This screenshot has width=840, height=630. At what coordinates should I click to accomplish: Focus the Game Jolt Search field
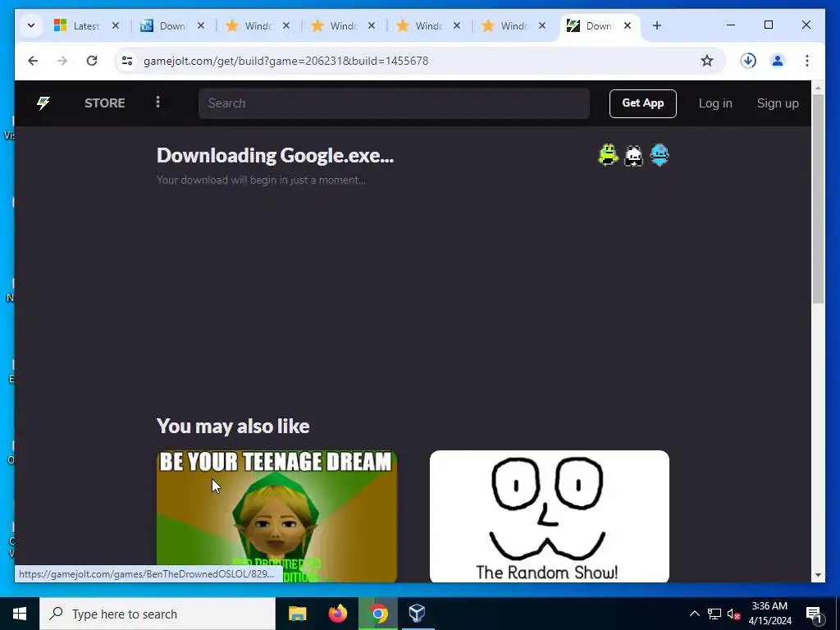coord(394,103)
